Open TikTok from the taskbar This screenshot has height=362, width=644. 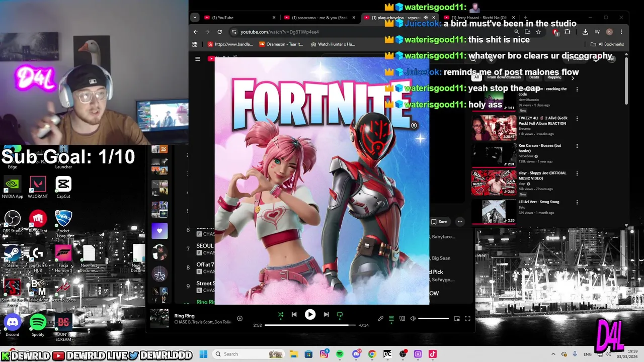[433, 354]
